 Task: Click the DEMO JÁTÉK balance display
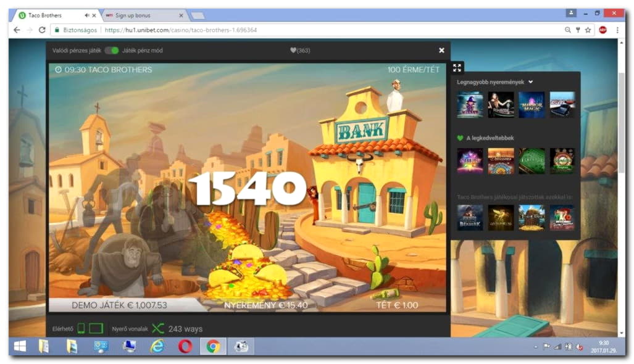(119, 305)
